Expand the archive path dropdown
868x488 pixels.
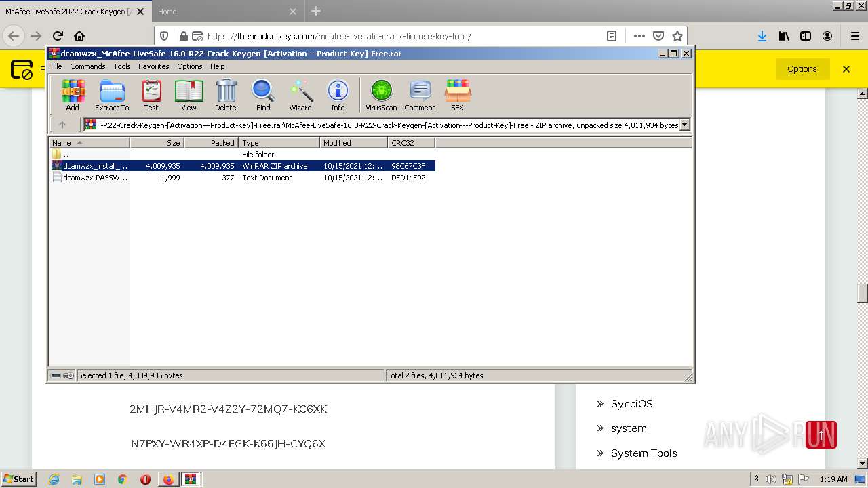pos(684,125)
